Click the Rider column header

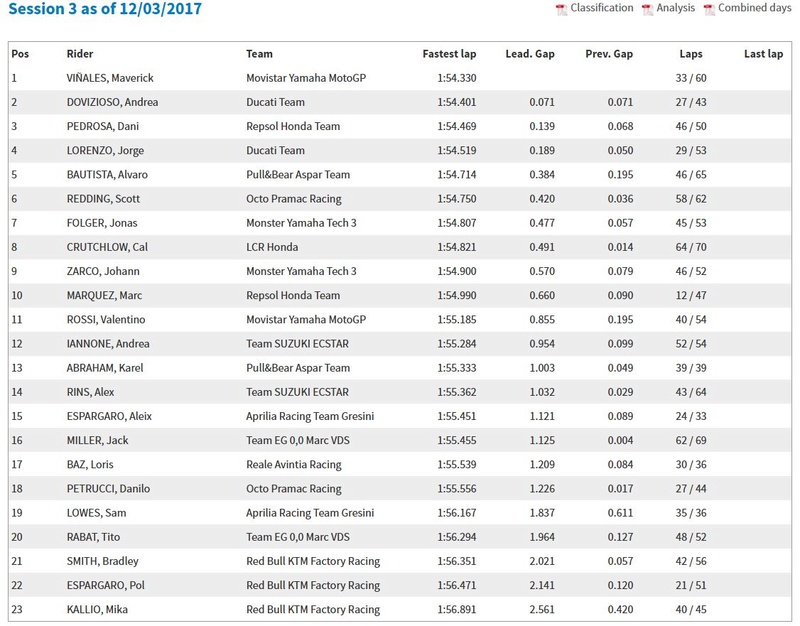tap(80, 54)
